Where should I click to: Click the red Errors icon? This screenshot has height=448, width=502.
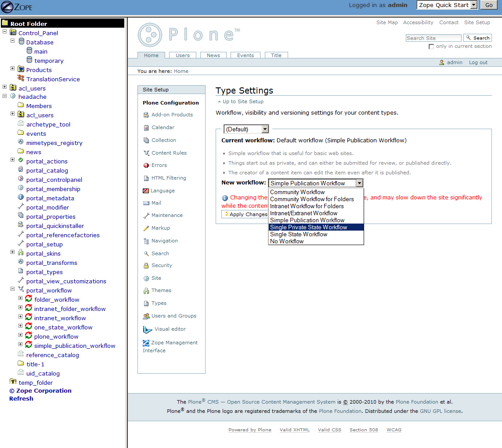[x=146, y=165]
